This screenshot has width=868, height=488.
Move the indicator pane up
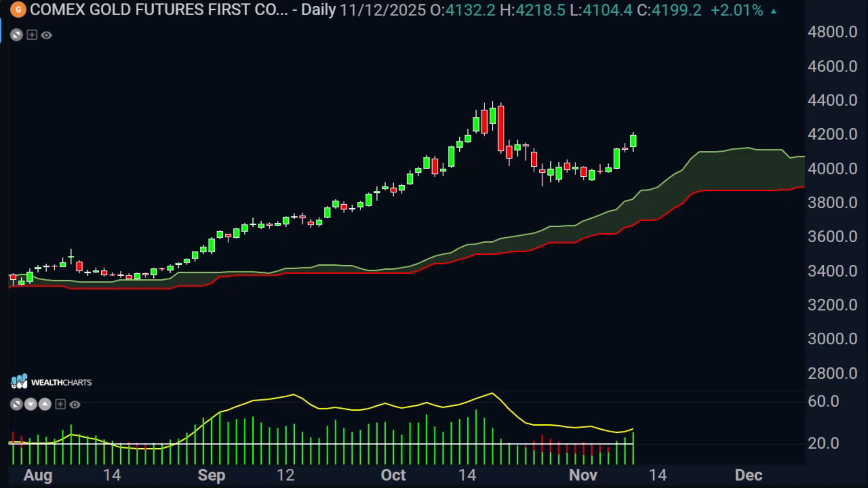[45, 404]
